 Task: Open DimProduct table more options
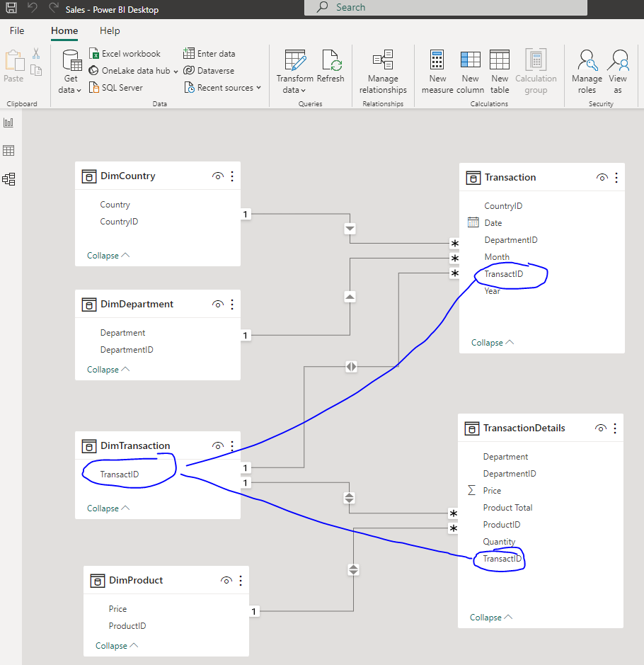(241, 581)
